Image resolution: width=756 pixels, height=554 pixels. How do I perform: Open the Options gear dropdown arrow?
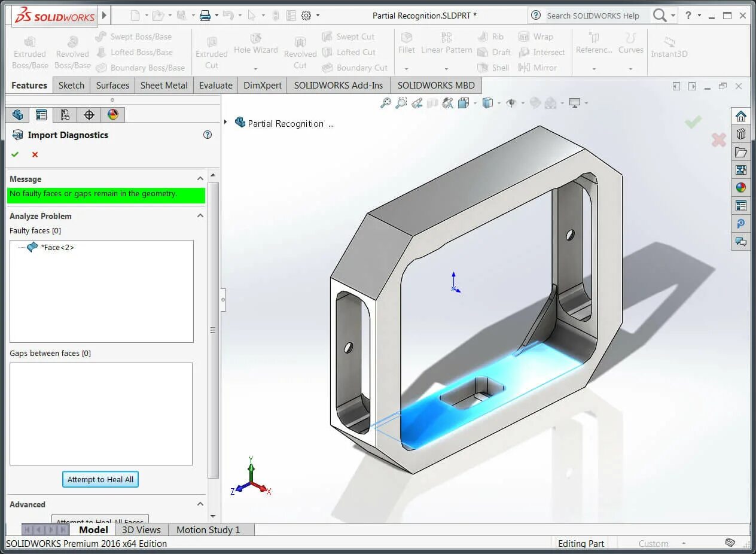pos(318,16)
